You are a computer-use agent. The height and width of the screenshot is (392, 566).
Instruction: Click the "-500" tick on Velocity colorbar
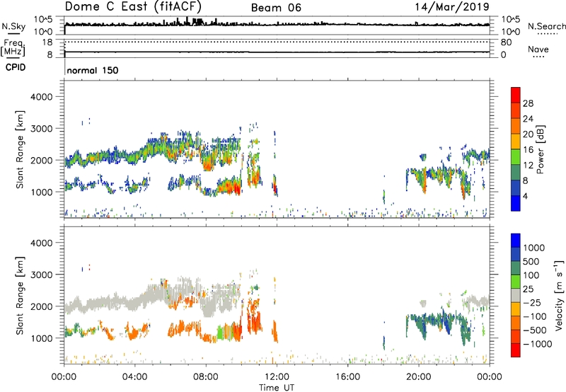(535, 330)
